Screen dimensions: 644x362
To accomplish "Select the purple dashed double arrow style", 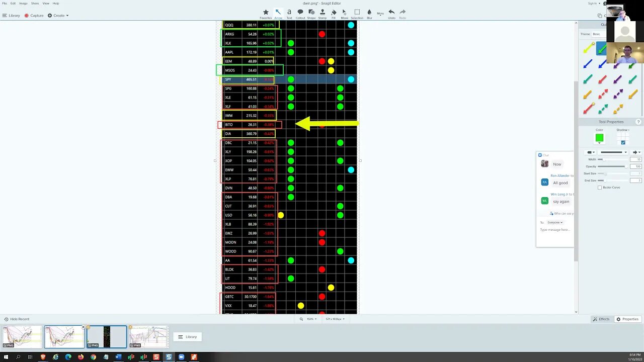I will [618, 94].
